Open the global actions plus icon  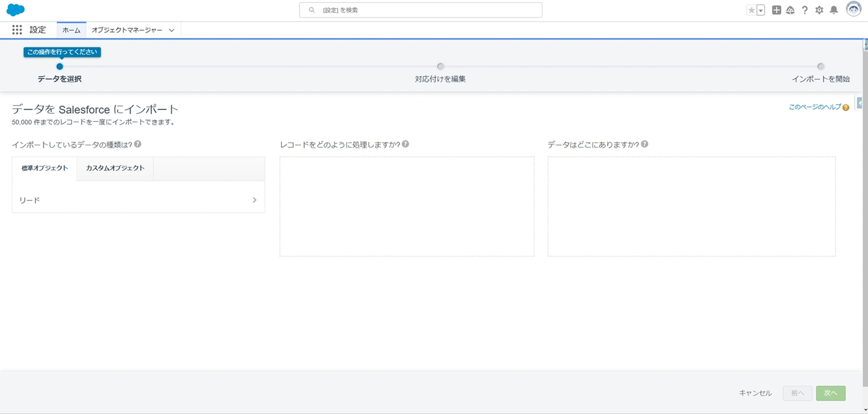pyautogui.click(x=776, y=10)
